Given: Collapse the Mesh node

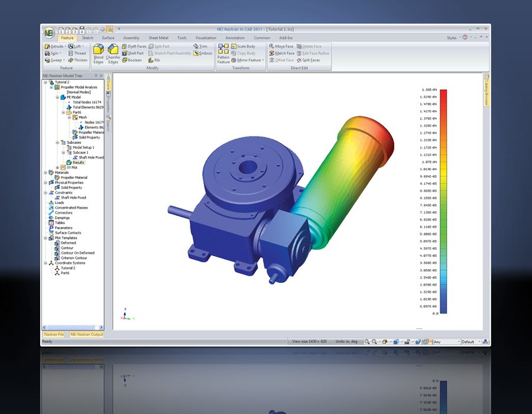Looking at the screenshot, I should [x=69, y=118].
